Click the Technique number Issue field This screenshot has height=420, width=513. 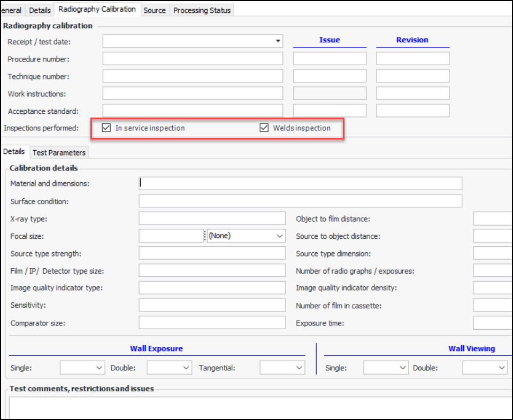coord(330,76)
